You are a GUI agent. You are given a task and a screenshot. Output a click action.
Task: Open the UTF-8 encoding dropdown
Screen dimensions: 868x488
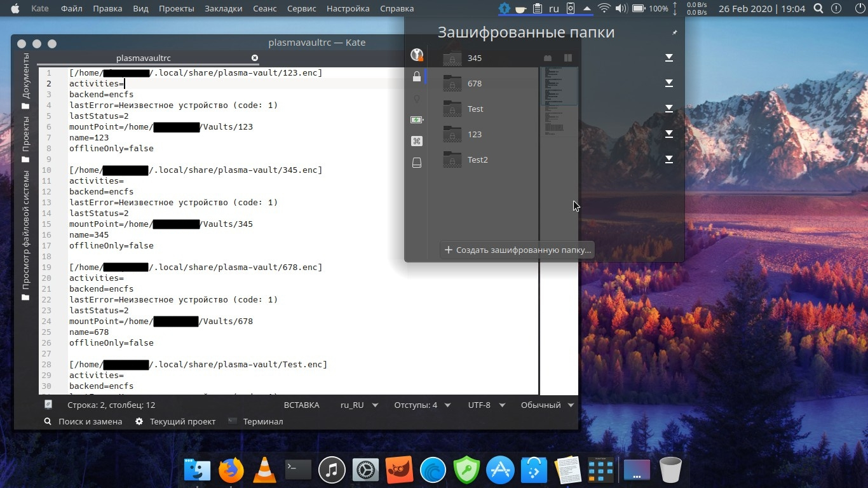(x=487, y=405)
